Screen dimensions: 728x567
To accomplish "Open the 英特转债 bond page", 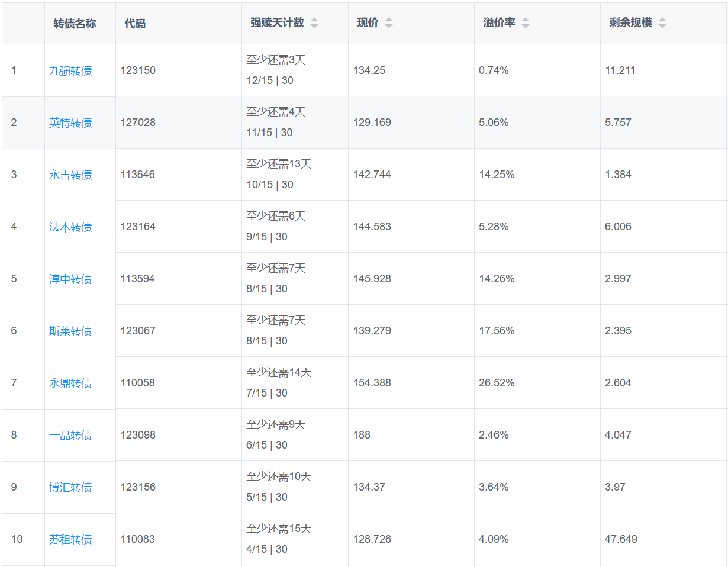I will [70, 123].
